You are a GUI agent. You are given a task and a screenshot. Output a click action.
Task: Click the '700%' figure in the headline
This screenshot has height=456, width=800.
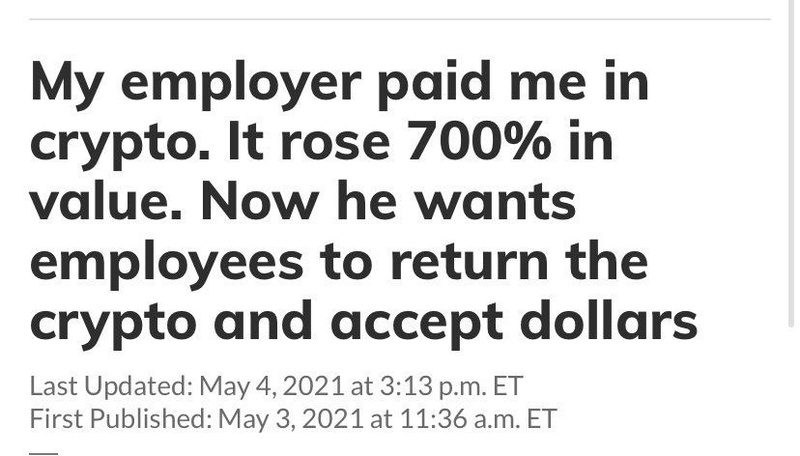pyautogui.click(x=479, y=144)
